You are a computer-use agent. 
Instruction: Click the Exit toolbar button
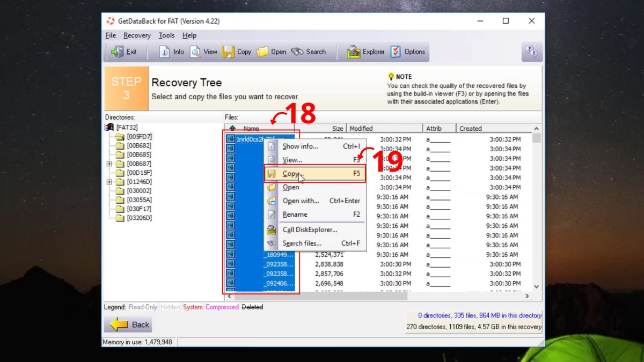[123, 52]
